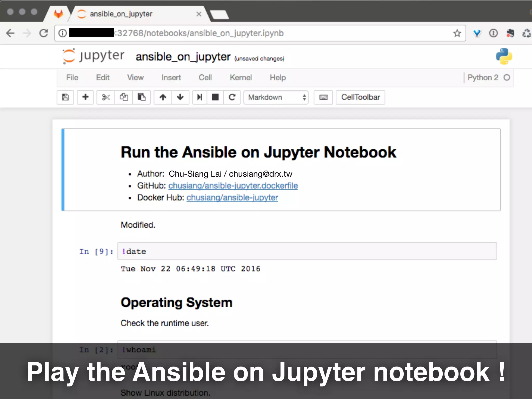Open a new browser tab
Image resolution: width=532 pixels, height=399 pixels.
[220, 15]
